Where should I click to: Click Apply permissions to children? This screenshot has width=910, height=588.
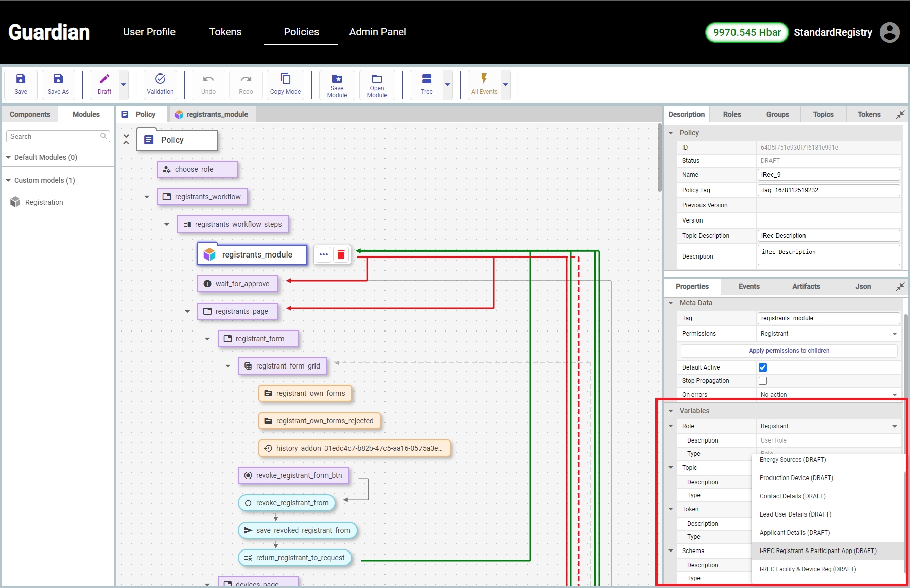(789, 351)
